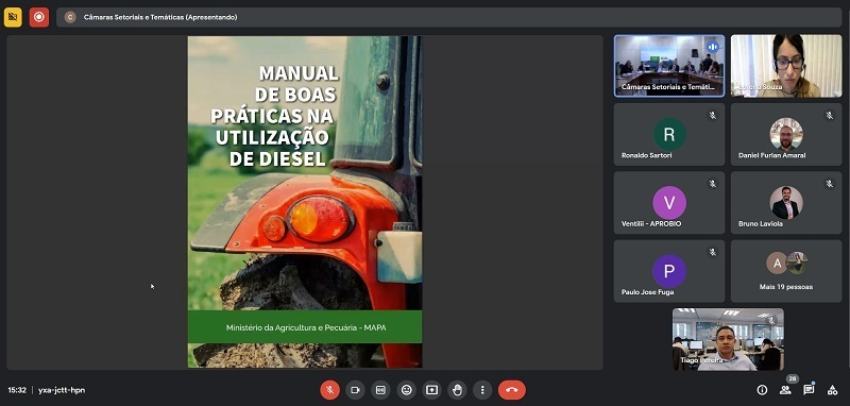Click the purple 'V' avatar

coord(669,203)
